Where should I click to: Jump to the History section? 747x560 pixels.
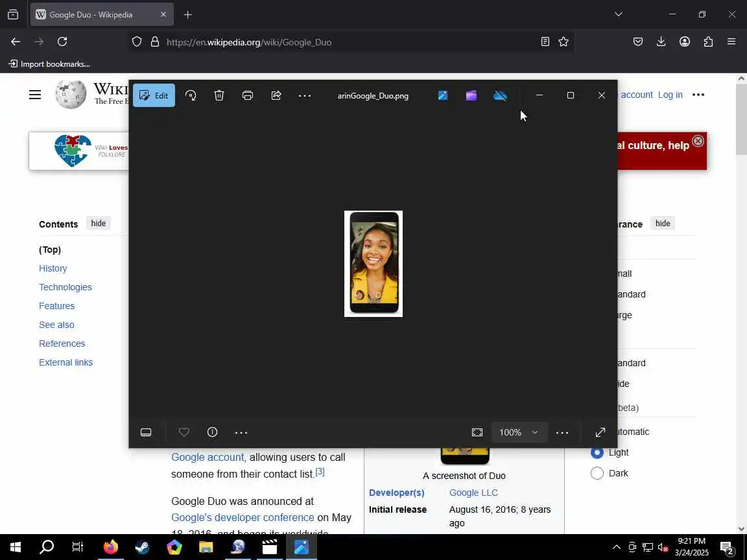[x=53, y=268]
